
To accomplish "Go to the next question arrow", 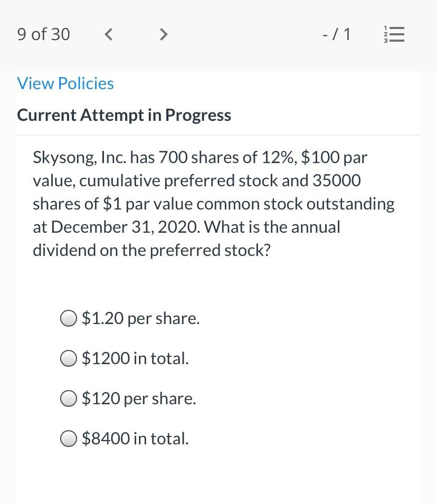I will click(x=164, y=34).
